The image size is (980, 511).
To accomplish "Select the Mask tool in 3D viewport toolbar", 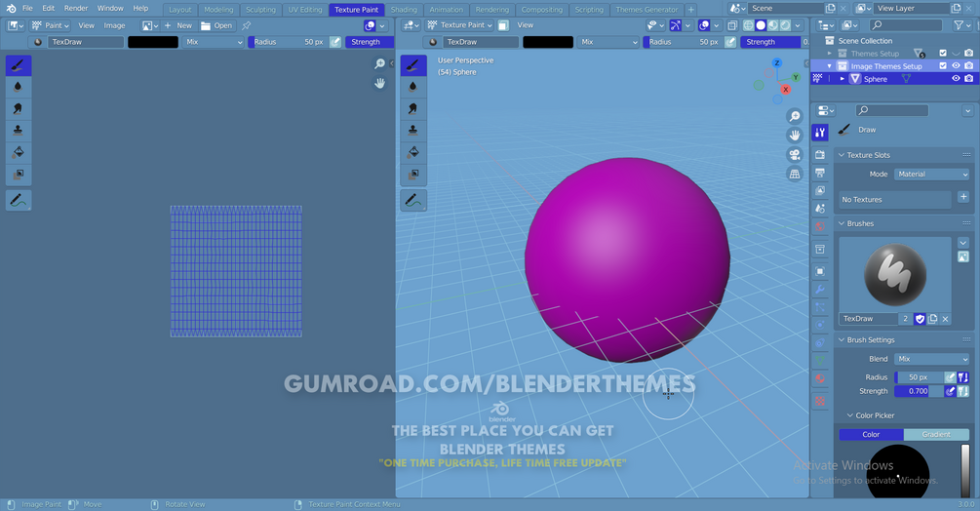I will click(413, 175).
